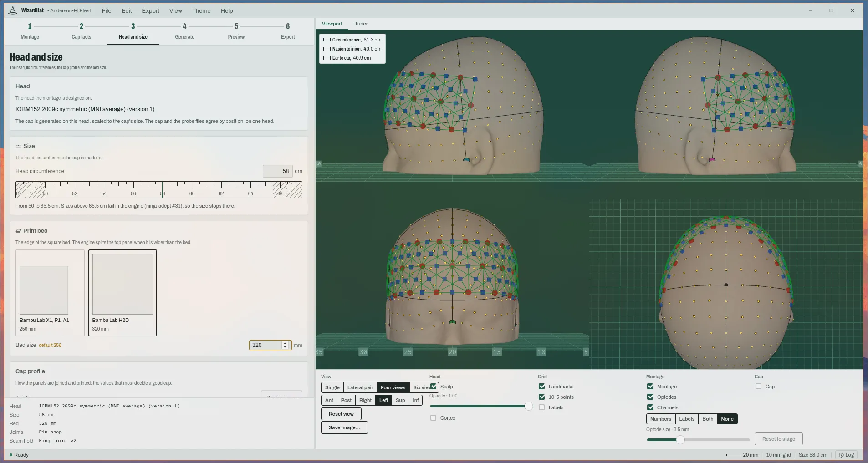This screenshot has width=868, height=463.
Task: Select None for channel labels
Action: 727,419
